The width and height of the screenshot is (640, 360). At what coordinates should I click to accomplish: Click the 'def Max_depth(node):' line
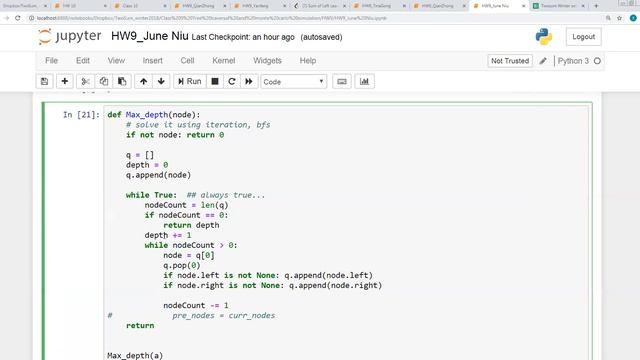(x=154, y=115)
